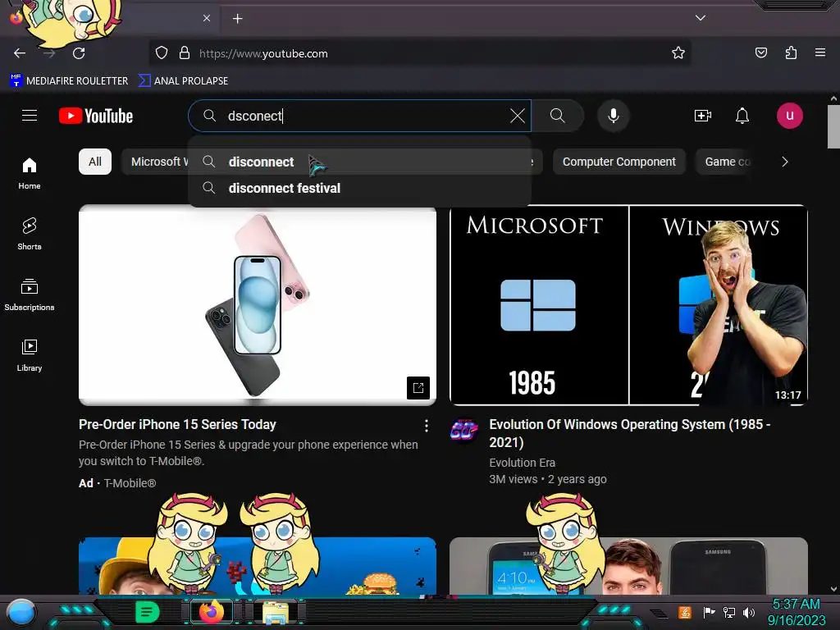Image resolution: width=840 pixels, height=630 pixels.
Task: Select the Computer Component chip
Action: click(619, 162)
